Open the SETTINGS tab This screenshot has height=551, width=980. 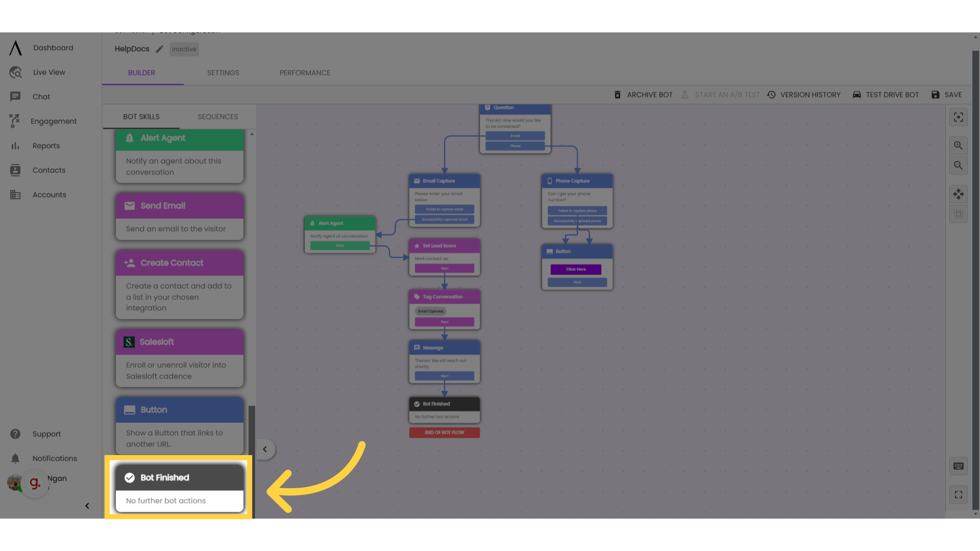pos(223,73)
